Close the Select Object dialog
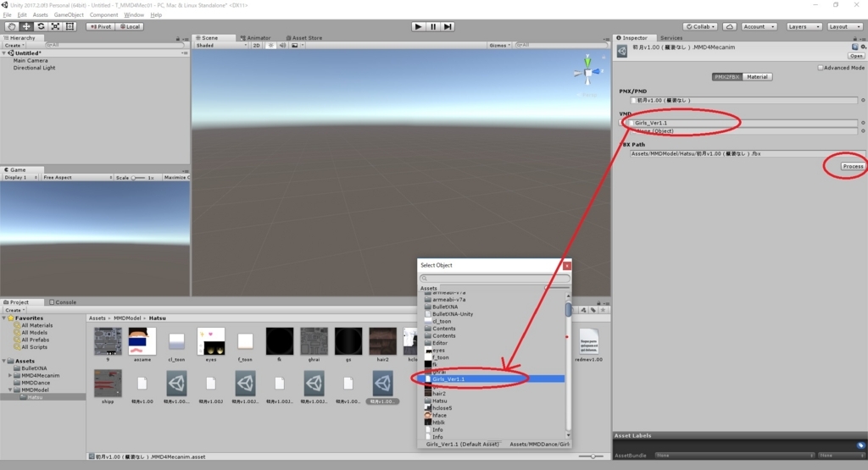The width and height of the screenshot is (868, 470). [567, 266]
